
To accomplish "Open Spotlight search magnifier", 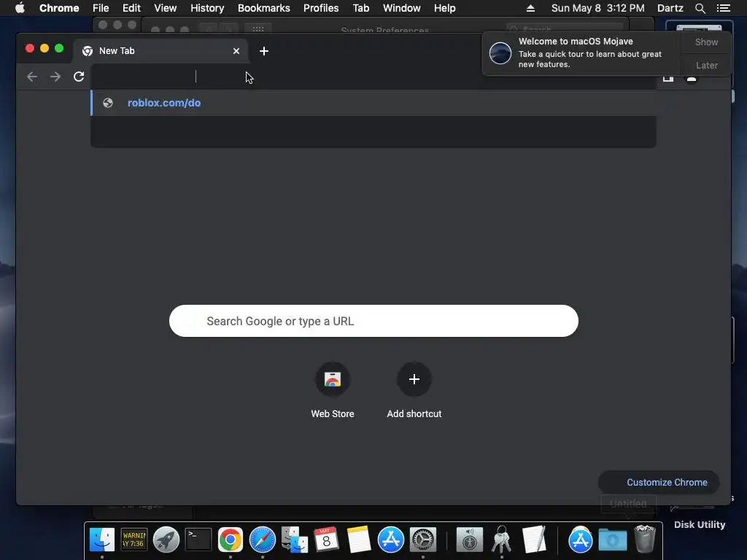I will click(x=700, y=8).
